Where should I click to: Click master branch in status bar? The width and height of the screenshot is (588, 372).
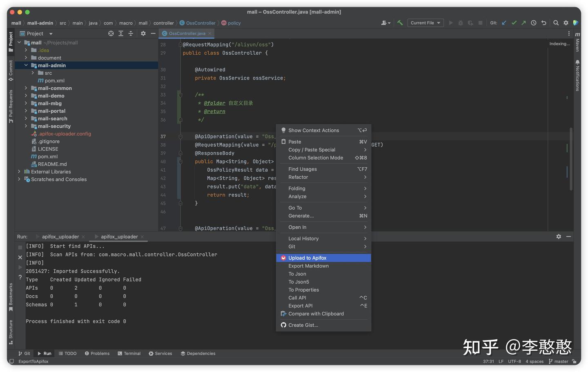click(x=558, y=361)
